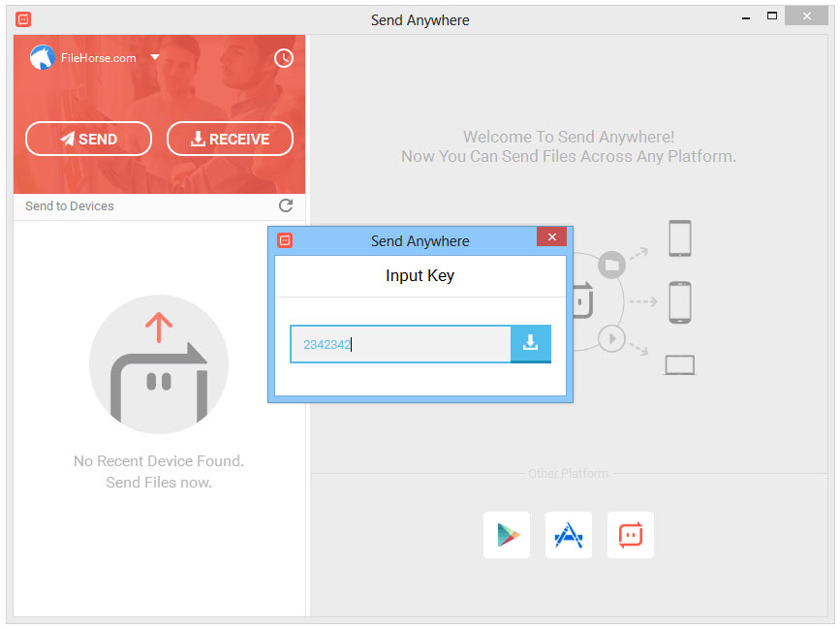840x629 pixels.
Task: Refresh the Send to Devices list
Action: click(x=286, y=205)
